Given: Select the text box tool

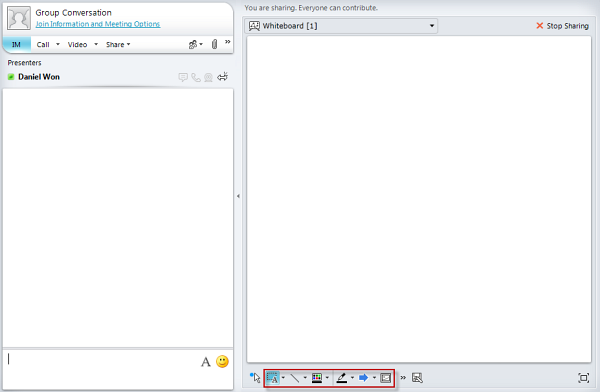Looking at the screenshot, I should point(273,378).
